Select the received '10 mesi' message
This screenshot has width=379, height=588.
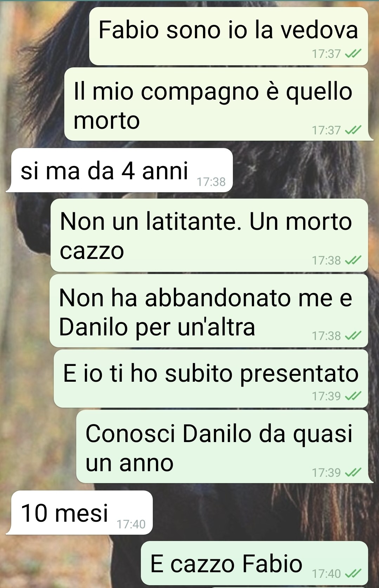tap(79, 513)
